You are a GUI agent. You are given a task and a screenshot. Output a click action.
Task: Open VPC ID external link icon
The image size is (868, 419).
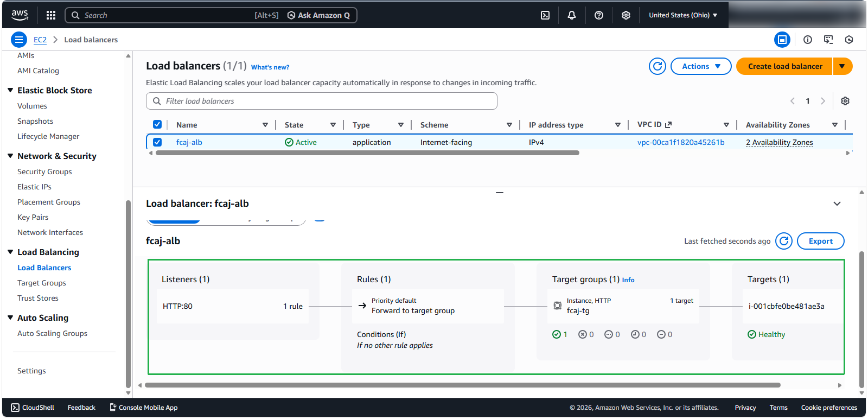(668, 125)
